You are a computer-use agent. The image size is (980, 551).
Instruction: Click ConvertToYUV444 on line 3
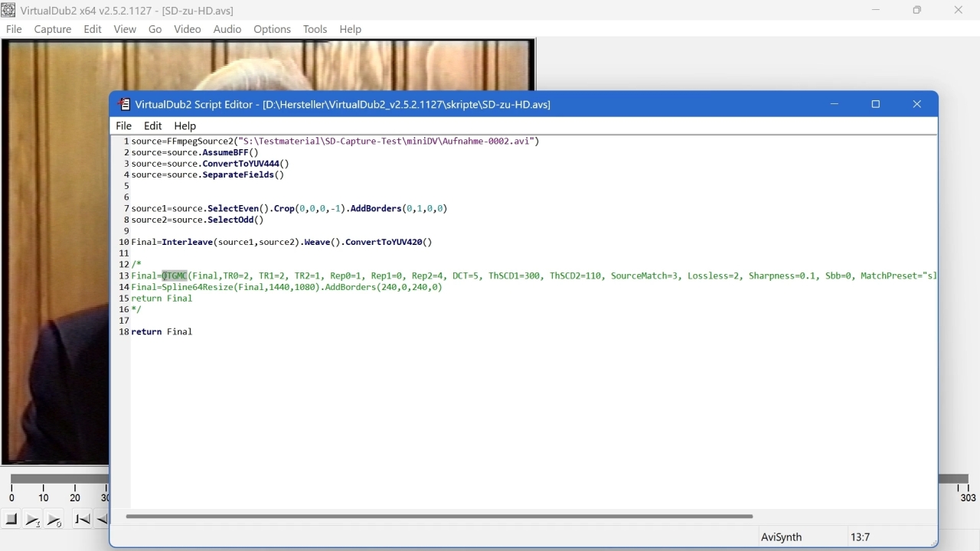[x=240, y=164]
